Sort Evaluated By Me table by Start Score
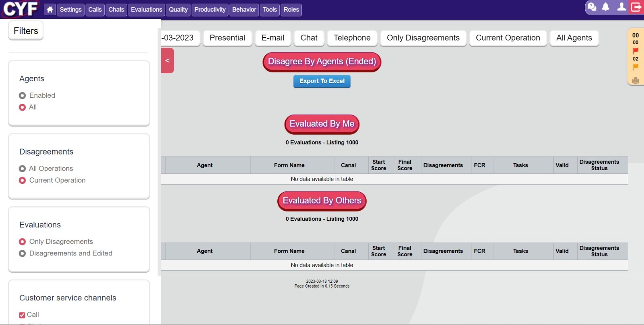 382,165
